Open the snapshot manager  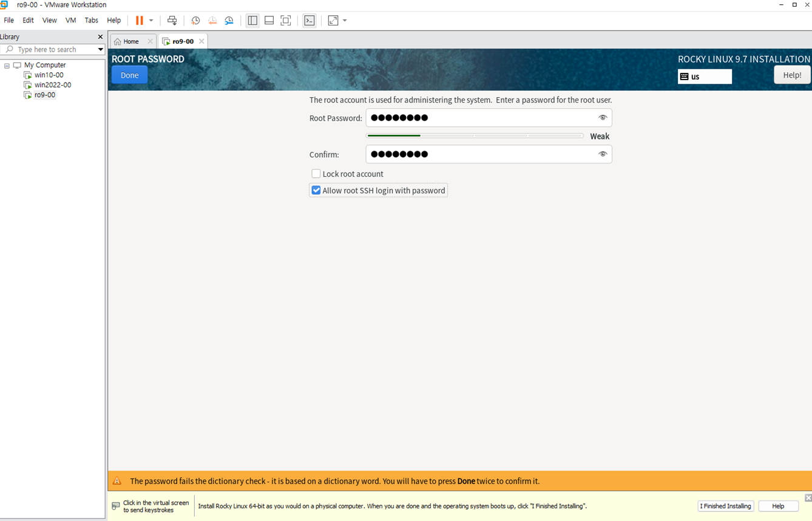point(229,21)
